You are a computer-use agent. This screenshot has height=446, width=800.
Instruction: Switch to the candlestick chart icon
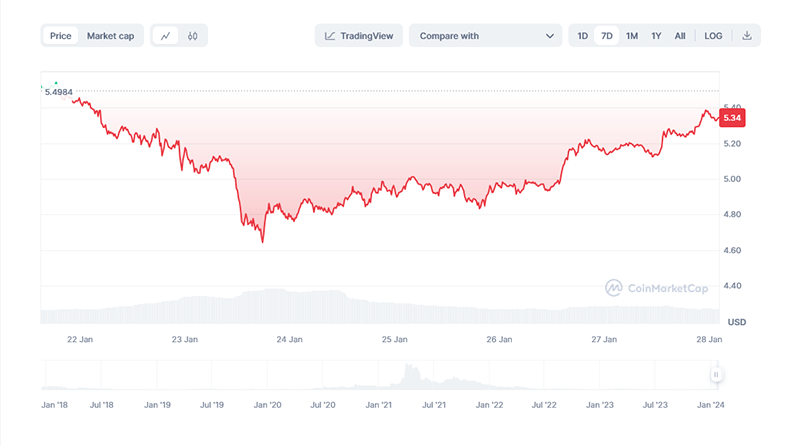[193, 36]
